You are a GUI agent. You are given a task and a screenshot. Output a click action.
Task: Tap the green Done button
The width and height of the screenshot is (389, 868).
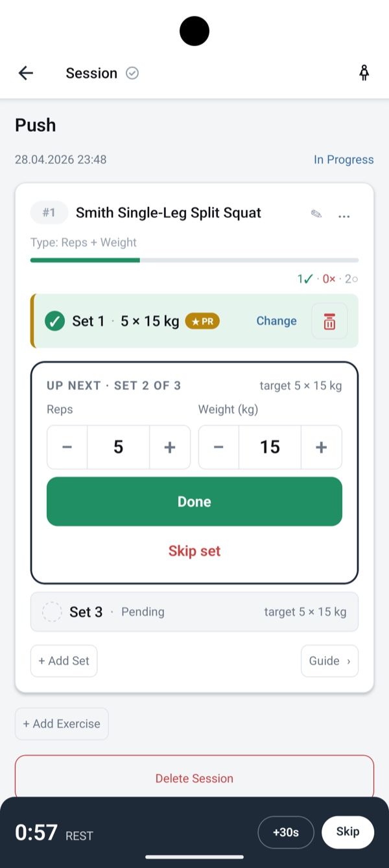click(194, 501)
